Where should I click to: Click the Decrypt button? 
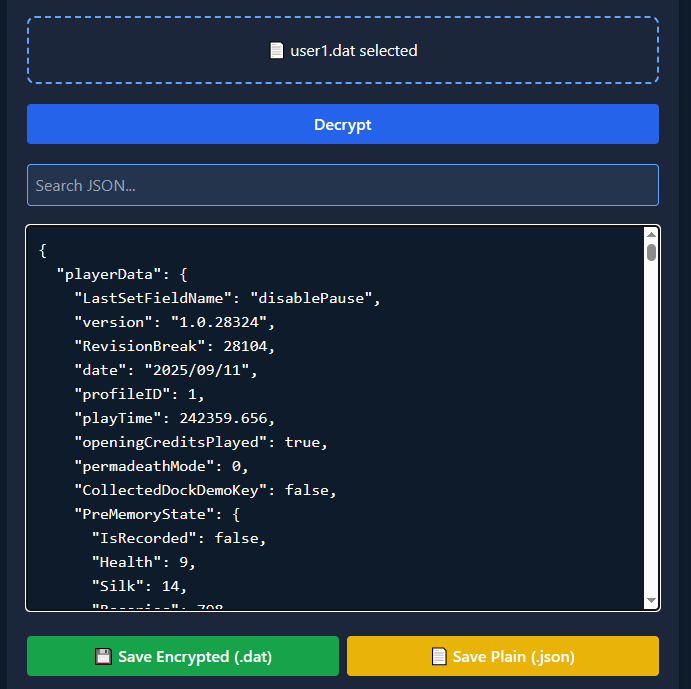click(x=343, y=124)
